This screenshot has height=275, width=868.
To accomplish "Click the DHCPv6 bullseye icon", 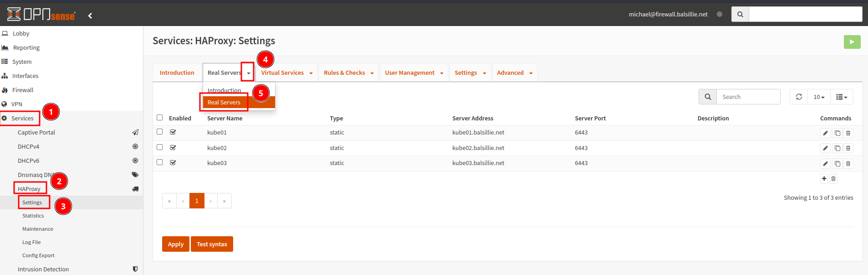I will point(135,161).
